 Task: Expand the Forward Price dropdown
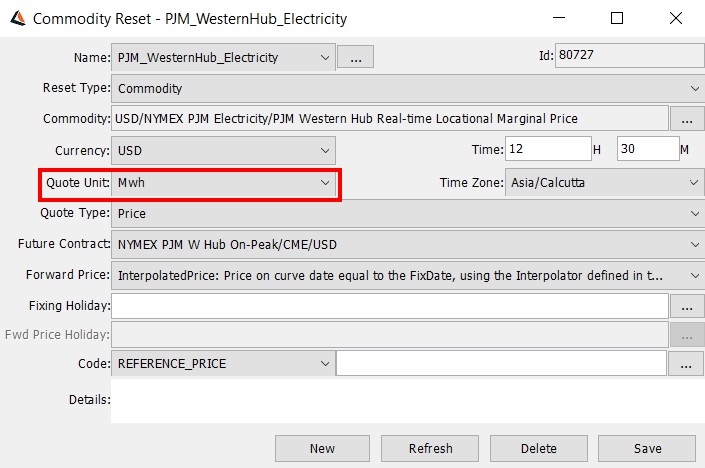(408, 276)
